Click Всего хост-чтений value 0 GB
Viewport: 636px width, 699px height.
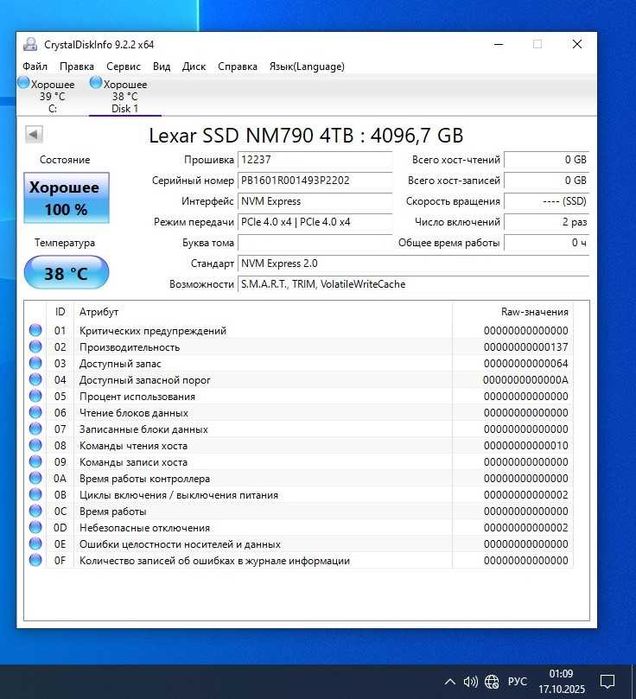tap(546, 160)
